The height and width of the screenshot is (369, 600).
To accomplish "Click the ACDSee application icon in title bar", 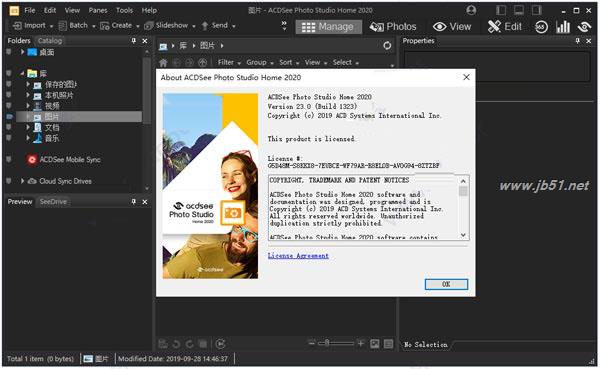I will 14,10.
